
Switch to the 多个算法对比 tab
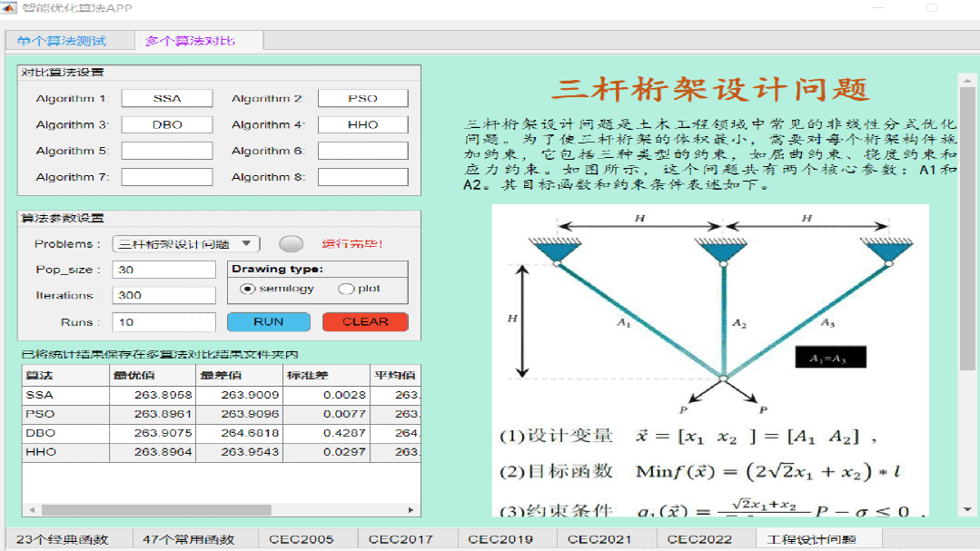tap(192, 41)
